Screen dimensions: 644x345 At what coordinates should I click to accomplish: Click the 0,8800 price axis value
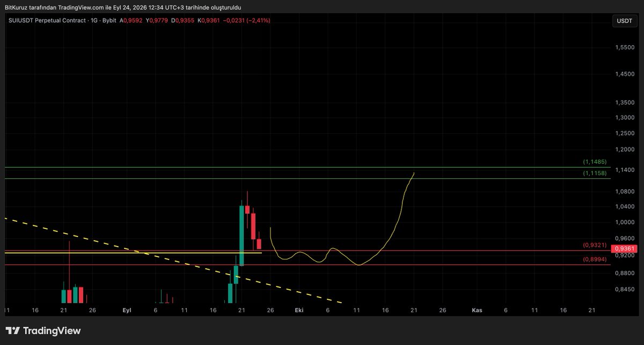tap(625, 274)
